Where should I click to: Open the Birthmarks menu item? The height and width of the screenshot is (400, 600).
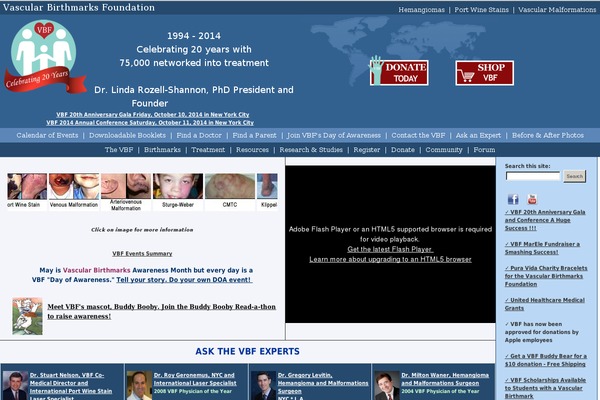[162, 150]
